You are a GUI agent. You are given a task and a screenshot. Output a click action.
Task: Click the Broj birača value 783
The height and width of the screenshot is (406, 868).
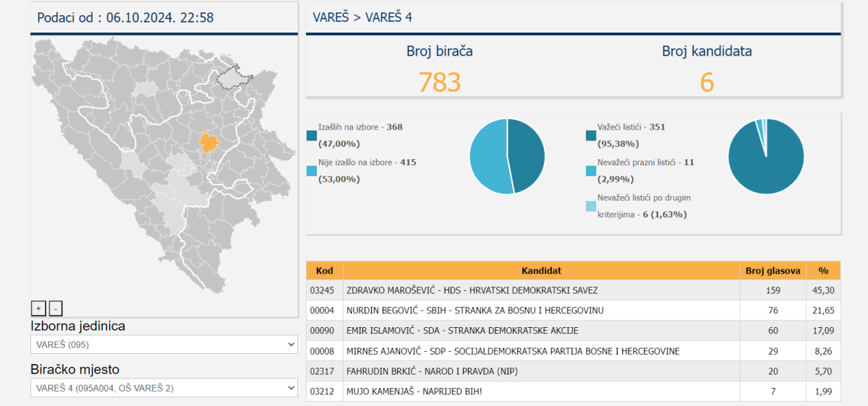[440, 82]
